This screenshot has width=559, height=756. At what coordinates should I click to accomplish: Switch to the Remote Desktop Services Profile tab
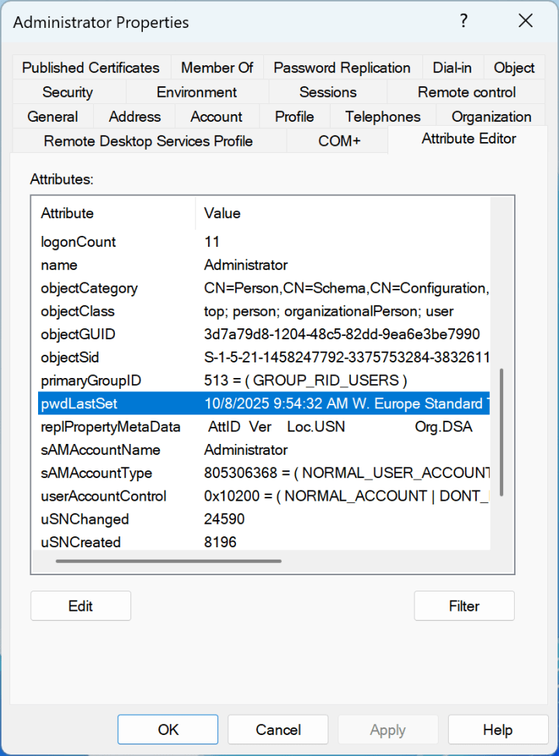(148, 140)
